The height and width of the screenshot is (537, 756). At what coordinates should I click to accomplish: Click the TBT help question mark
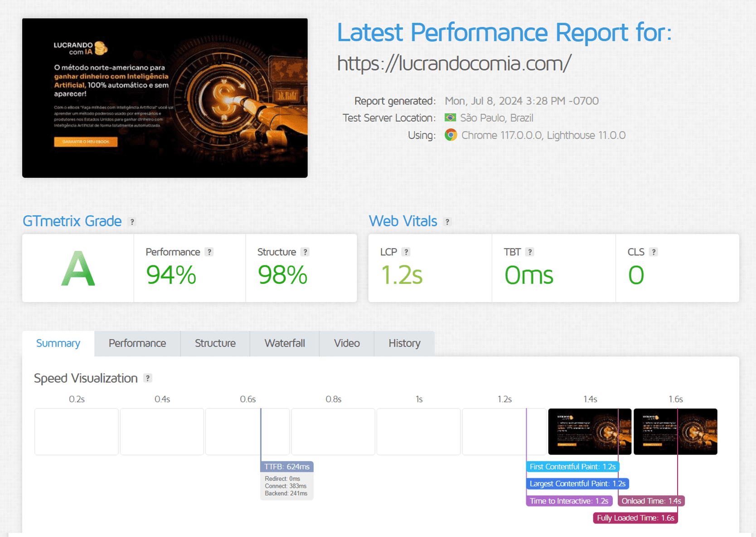point(530,252)
